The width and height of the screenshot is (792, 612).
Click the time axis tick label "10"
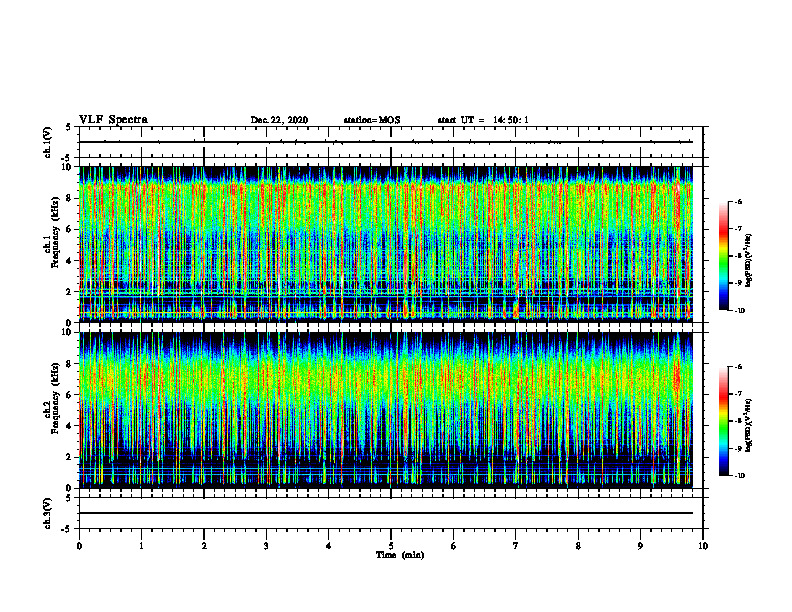[x=703, y=546]
